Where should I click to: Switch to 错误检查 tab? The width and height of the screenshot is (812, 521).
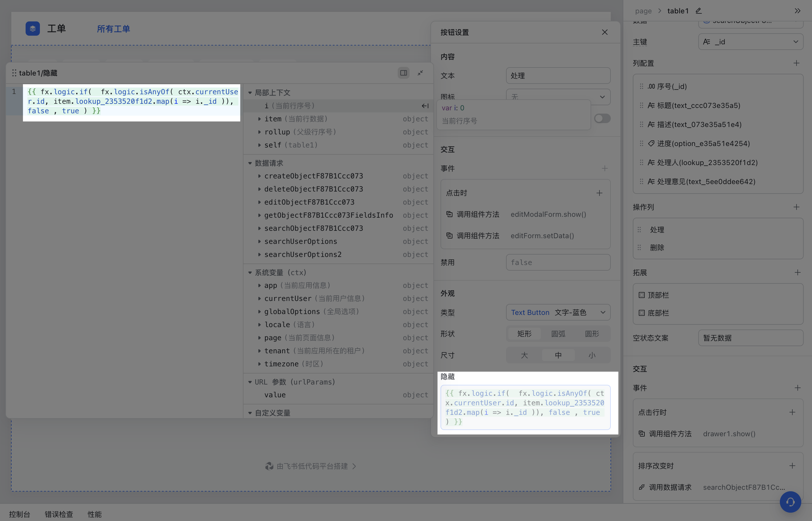59,514
